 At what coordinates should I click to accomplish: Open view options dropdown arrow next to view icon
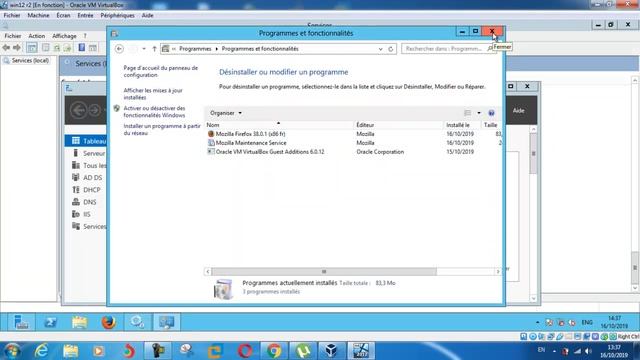pyautogui.click(x=479, y=113)
